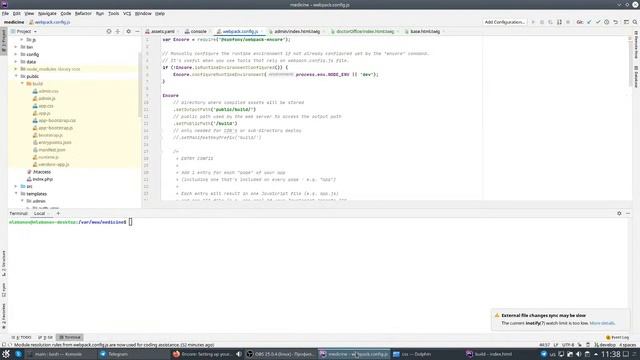
Task: Click the 4 spaces indent status item
Action: point(627,345)
